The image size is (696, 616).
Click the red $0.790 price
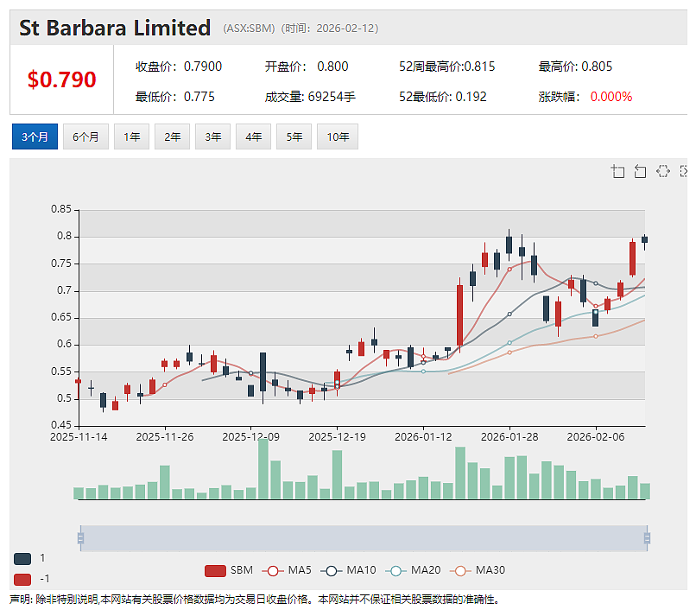pyautogui.click(x=61, y=79)
